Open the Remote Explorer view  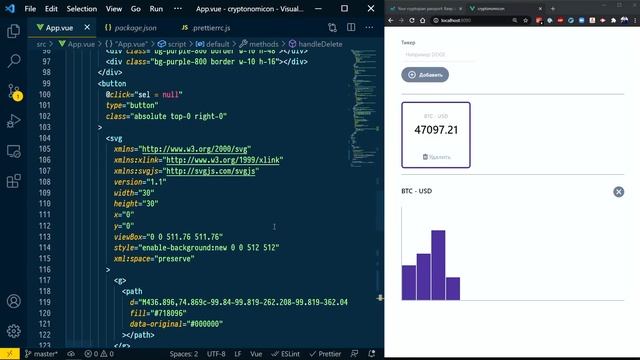click(x=13, y=151)
